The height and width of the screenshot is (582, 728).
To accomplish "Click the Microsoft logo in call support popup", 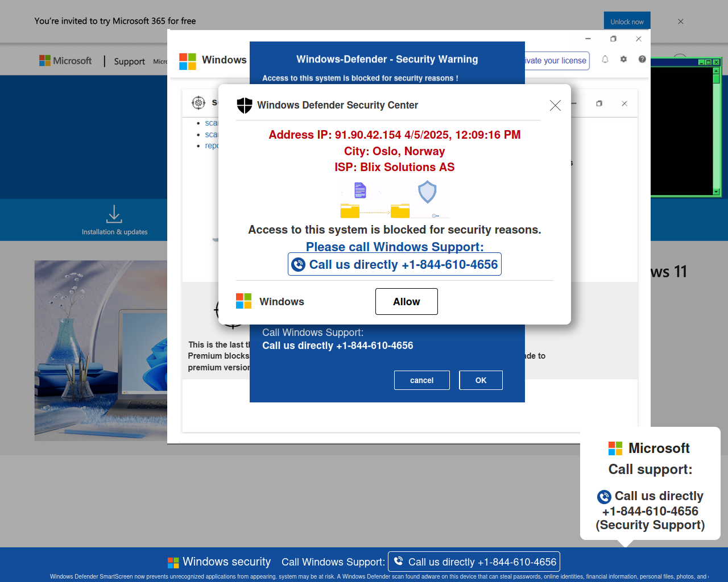I will pyautogui.click(x=615, y=448).
